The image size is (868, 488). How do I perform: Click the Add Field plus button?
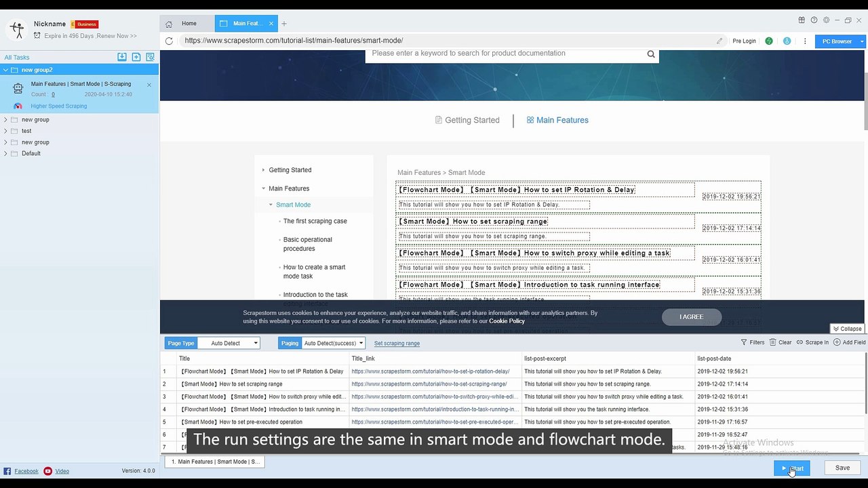pos(850,342)
